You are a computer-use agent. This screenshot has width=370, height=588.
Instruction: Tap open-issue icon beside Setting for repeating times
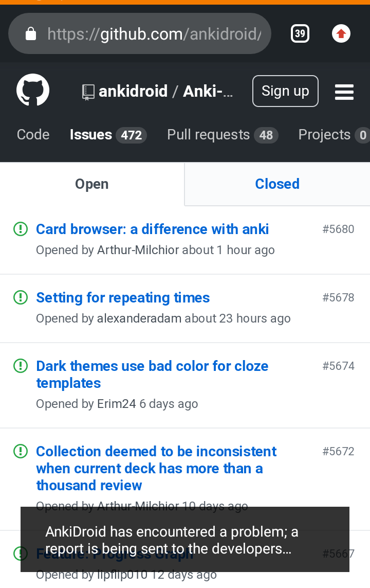pyautogui.click(x=21, y=297)
